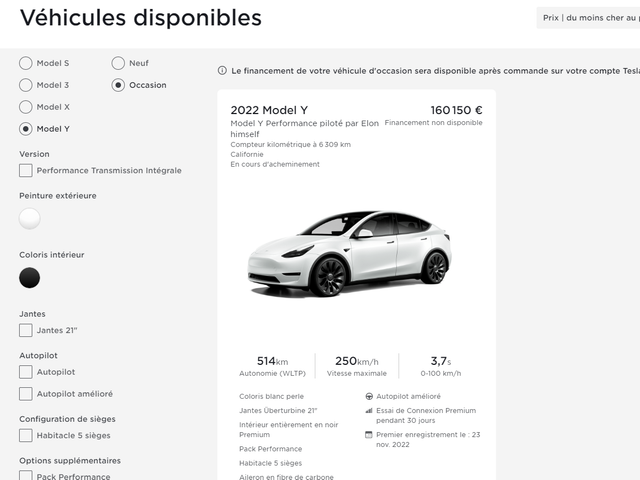640x480 pixels.
Task: Check the Pack Performance option
Action: (x=26, y=476)
